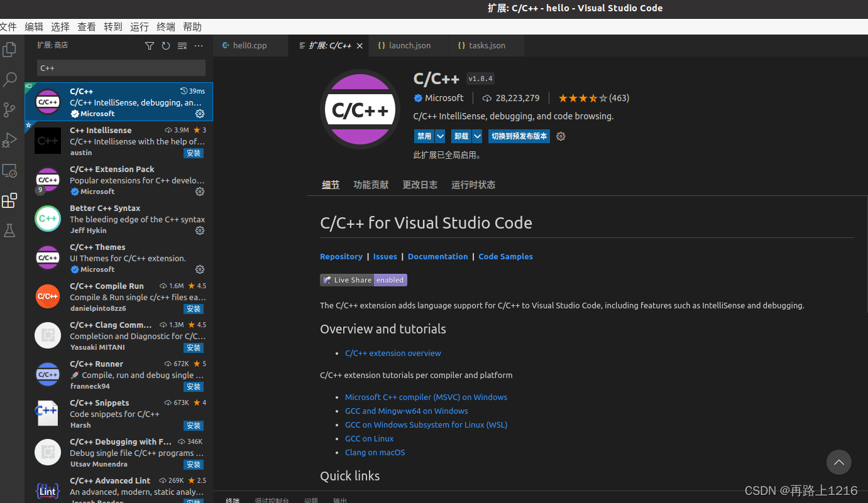Screen dimensions: 868x503
Task: Select the 运行时状态 tab
Action: coord(473,185)
